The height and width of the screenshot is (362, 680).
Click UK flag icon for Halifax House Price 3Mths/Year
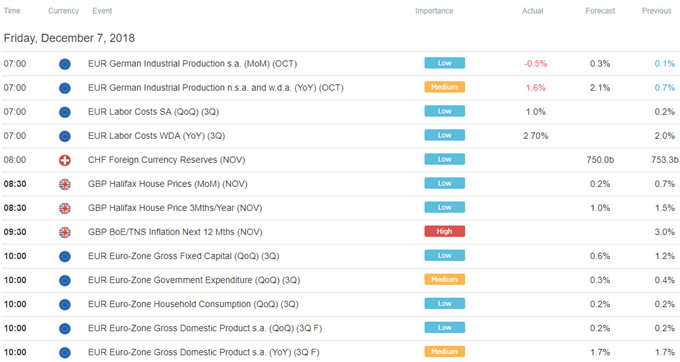[x=65, y=209]
